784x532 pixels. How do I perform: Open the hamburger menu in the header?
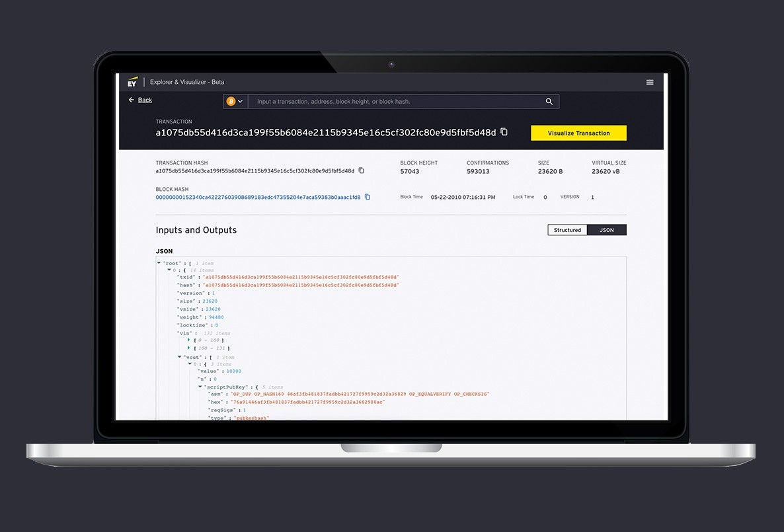650,82
